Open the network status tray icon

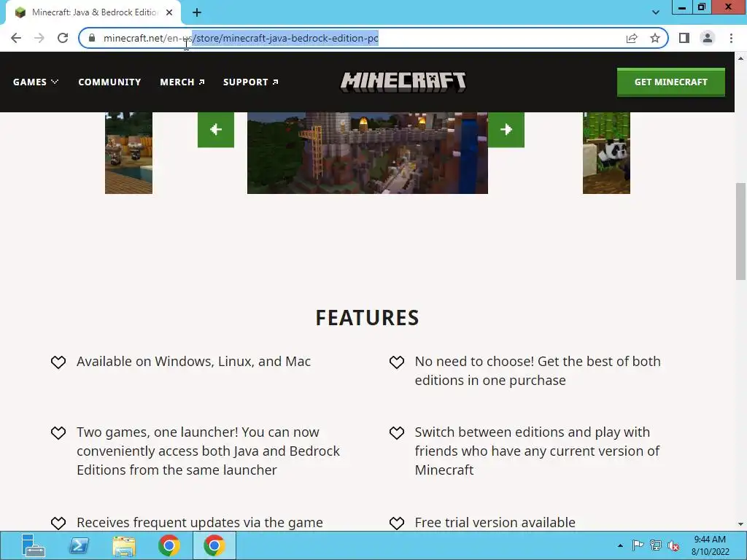click(656, 545)
